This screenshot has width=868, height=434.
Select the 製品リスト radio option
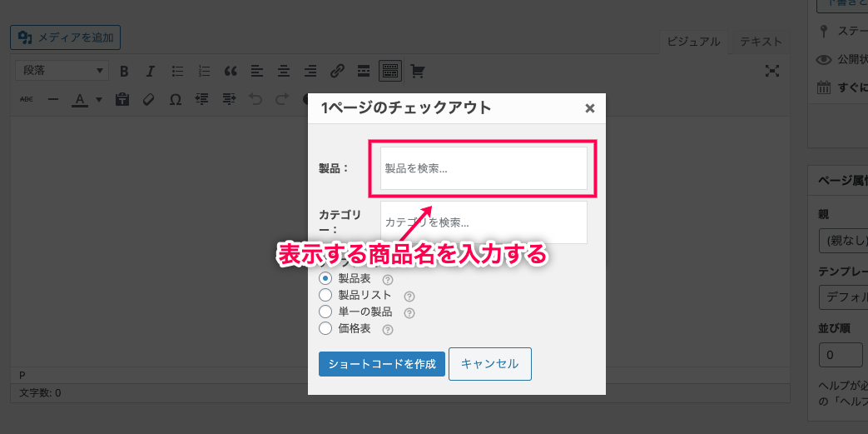(x=325, y=295)
